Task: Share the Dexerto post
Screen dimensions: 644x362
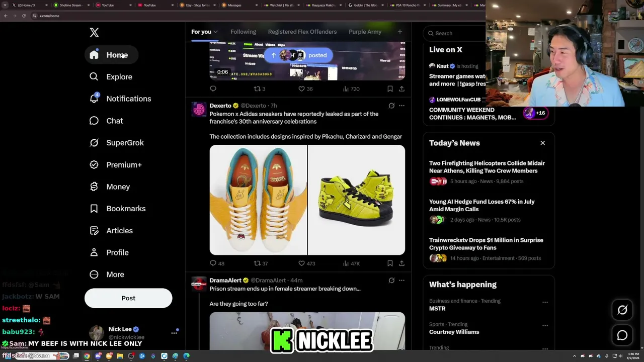Action: (x=401, y=263)
